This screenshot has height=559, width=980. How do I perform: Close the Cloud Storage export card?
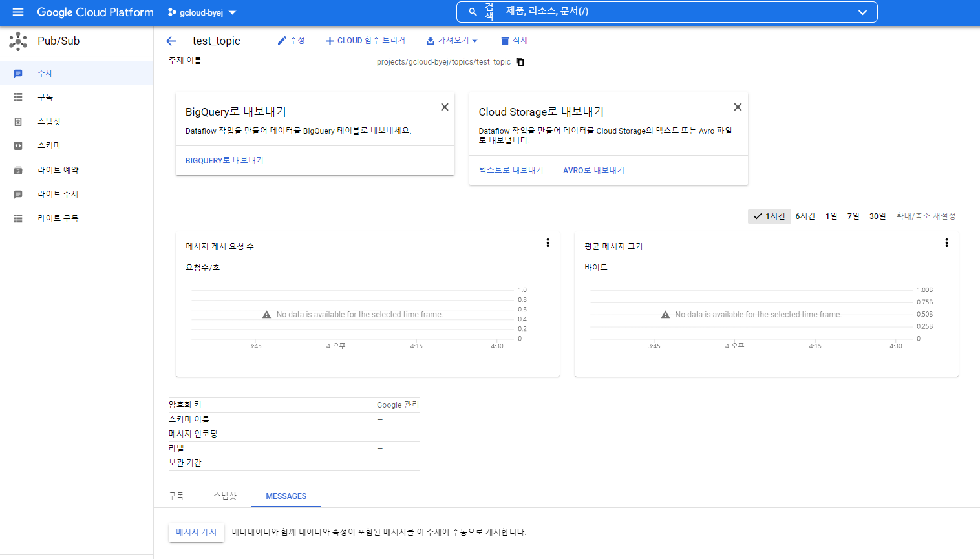(738, 107)
